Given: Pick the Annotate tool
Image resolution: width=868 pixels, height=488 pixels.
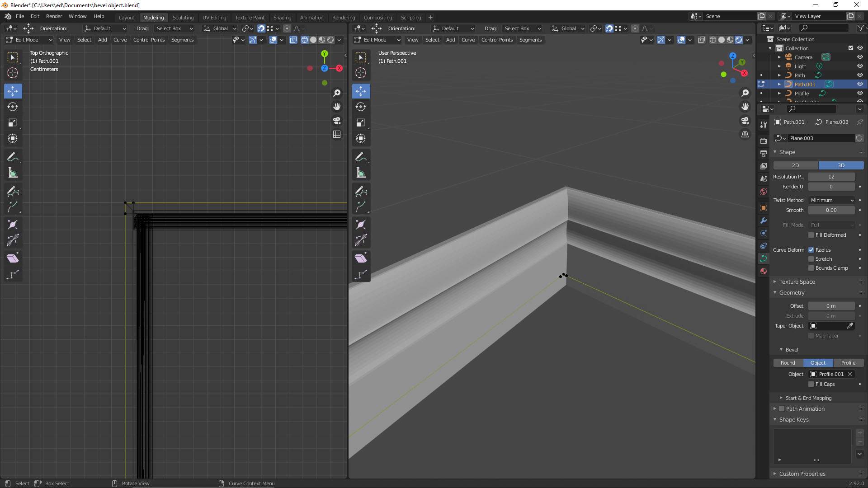Looking at the screenshot, I should [13, 157].
